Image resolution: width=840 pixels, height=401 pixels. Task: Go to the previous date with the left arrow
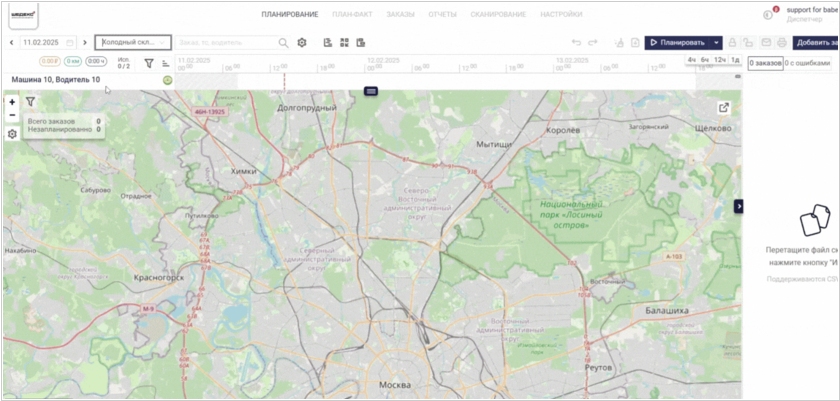coord(12,42)
